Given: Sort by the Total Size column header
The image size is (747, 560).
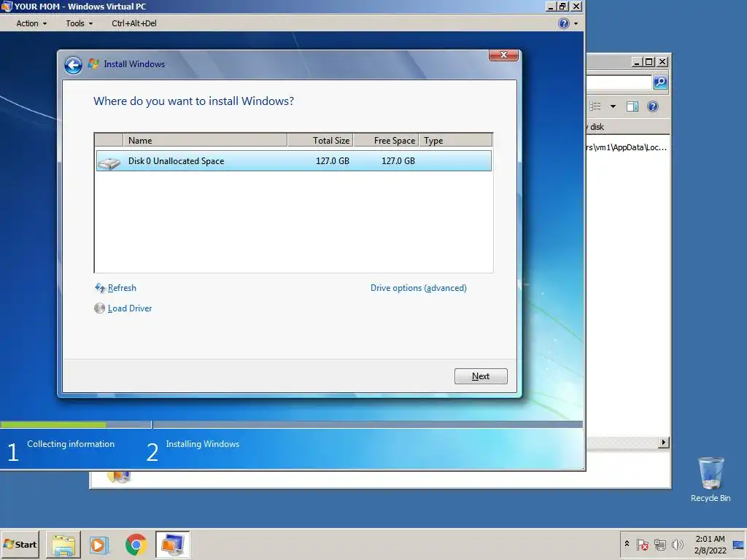Looking at the screenshot, I should [321, 141].
